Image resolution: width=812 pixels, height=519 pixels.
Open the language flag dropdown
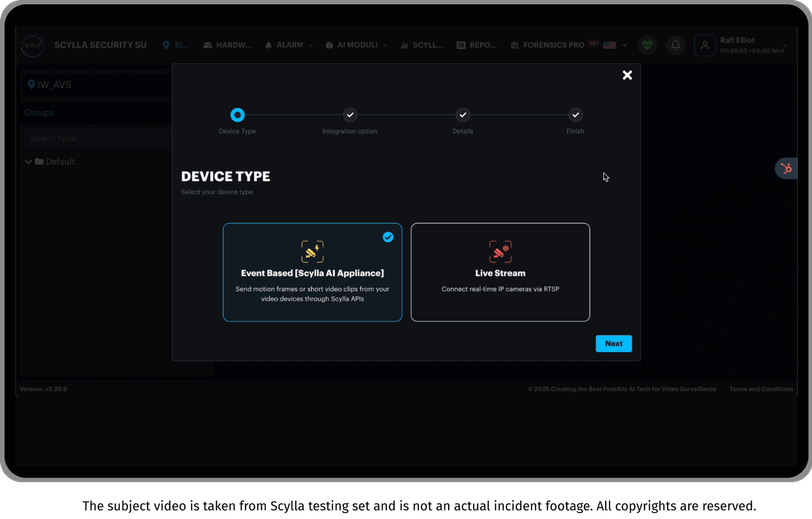[x=615, y=45]
